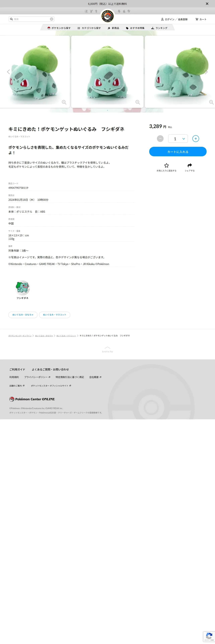This screenshot has height=644, width=215.
Task: Open 会社概要 link
Action: (95, 377)
